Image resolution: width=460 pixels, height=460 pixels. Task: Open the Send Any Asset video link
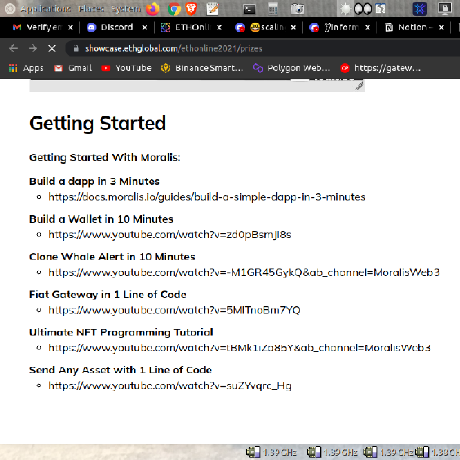tap(170, 386)
